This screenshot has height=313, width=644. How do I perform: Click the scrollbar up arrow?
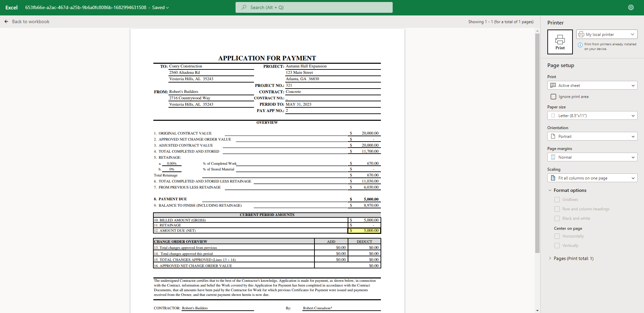click(x=537, y=31)
